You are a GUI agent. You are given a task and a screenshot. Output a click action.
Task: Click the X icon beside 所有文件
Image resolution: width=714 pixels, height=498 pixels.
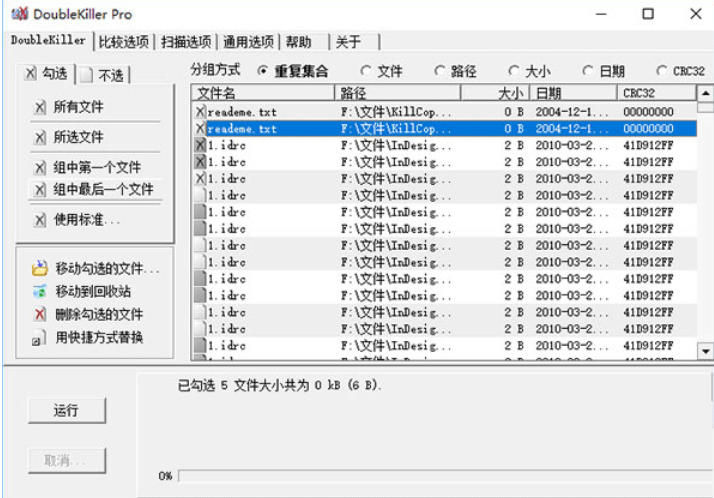point(40,107)
